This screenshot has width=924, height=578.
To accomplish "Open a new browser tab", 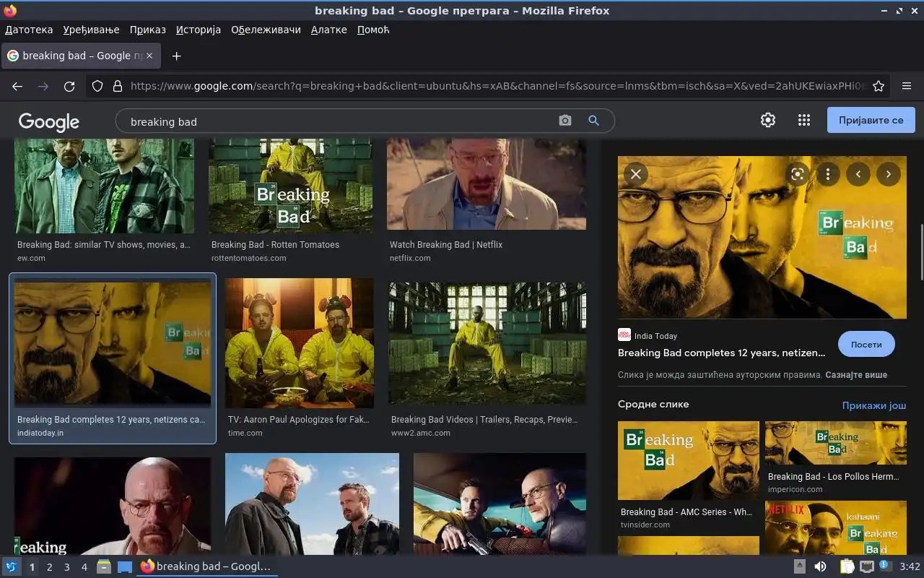I will coord(176,56).
